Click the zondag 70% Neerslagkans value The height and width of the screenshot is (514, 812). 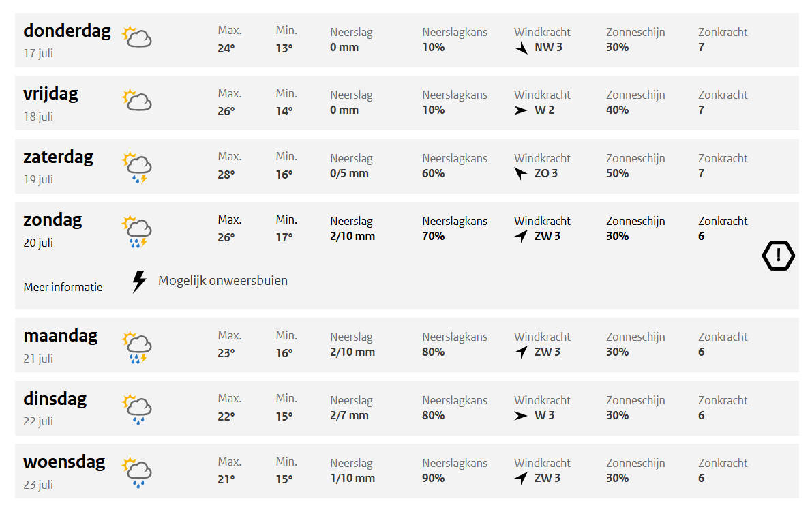pos(434,237)
